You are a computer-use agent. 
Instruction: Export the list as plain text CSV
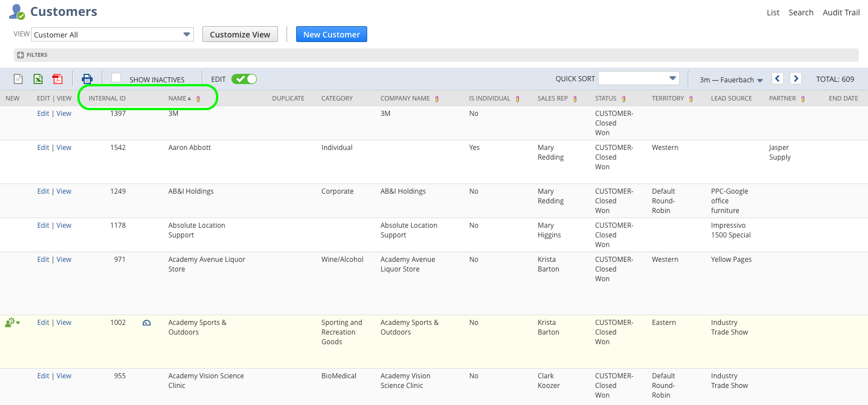18,78
